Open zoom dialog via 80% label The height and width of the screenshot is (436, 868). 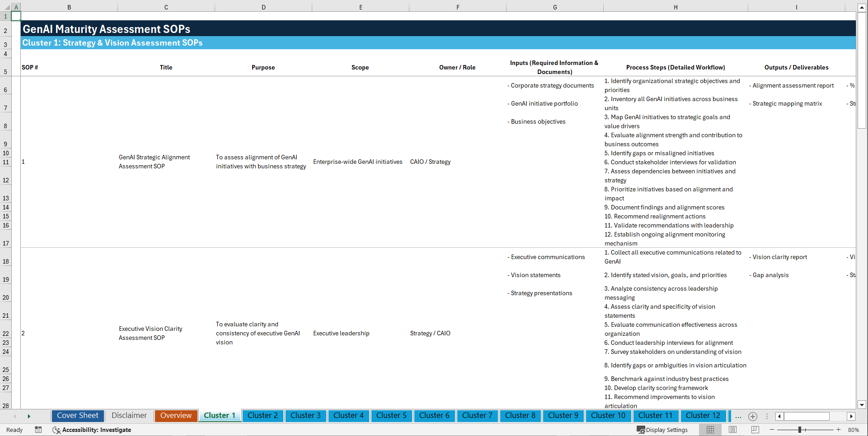click(854, 430)
